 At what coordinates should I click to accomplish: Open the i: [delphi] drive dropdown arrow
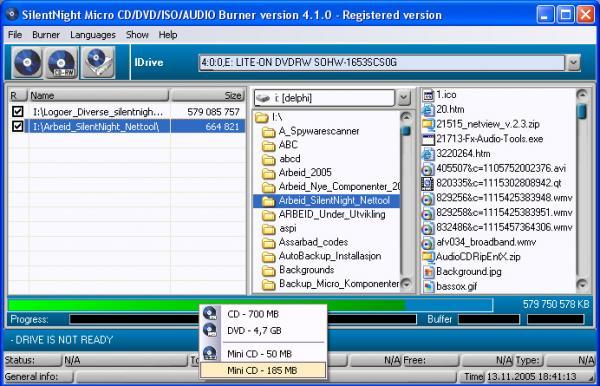tap(403, 98)
